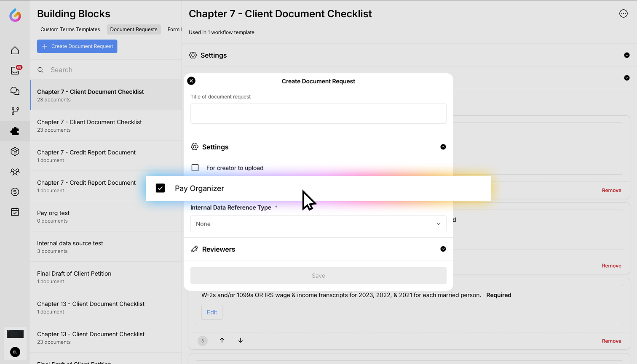The height and width of the screenshot is (364, 637).
Task: Follow the Used in 1 workflow template link
Action: (222, 32)
